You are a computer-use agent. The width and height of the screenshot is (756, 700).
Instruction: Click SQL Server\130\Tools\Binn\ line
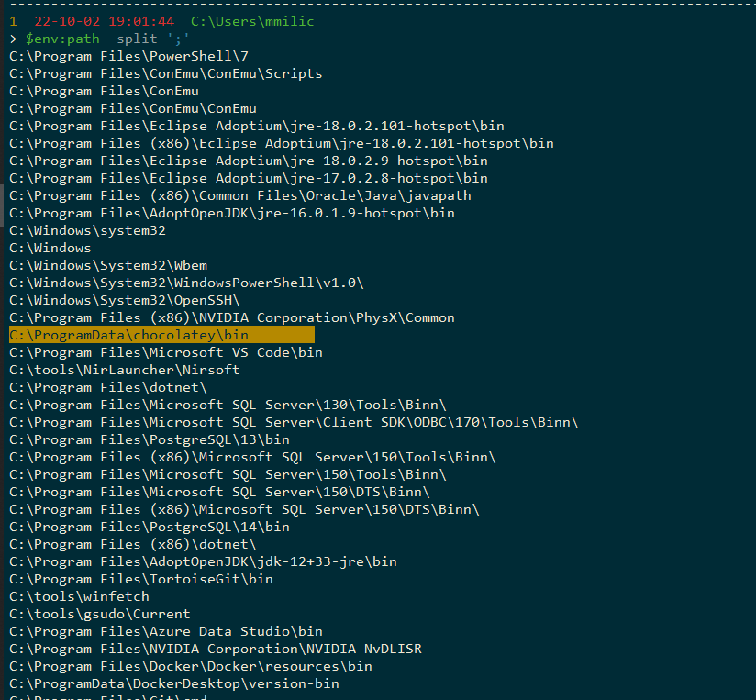pyautogui.click(x=228, y=405)
